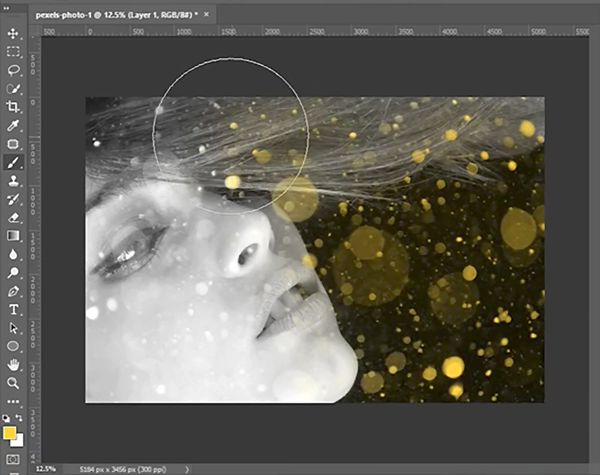The height and width of the screenshot is (475, 600).
Task: Click the document dimensions status text
Action: point(123,469)
